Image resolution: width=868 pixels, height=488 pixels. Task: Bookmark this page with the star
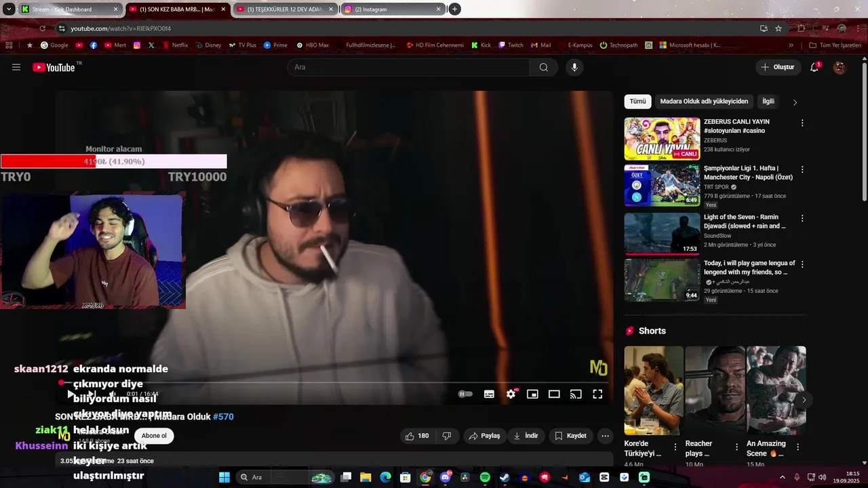coord(778,28)
